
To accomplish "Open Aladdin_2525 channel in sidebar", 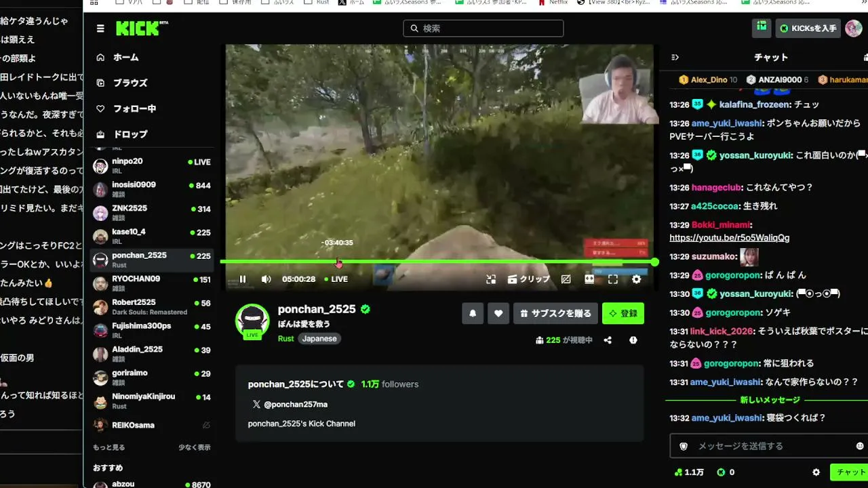I will point(152,353).
